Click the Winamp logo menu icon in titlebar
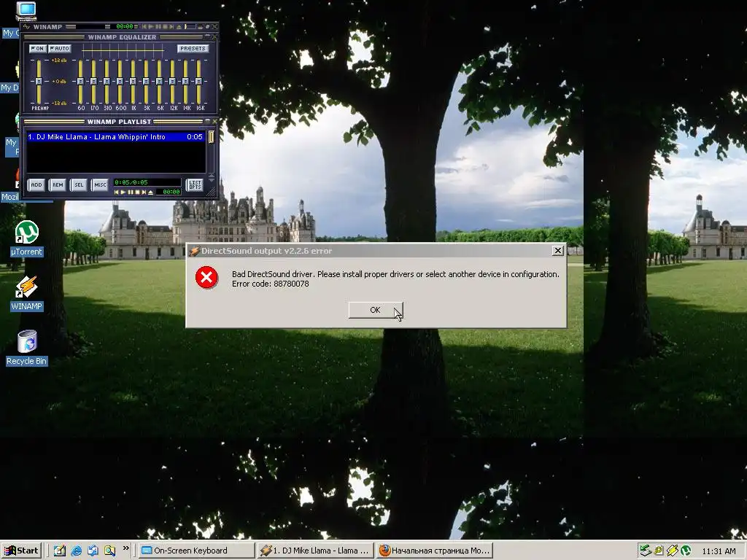 [x=26, y=27]
